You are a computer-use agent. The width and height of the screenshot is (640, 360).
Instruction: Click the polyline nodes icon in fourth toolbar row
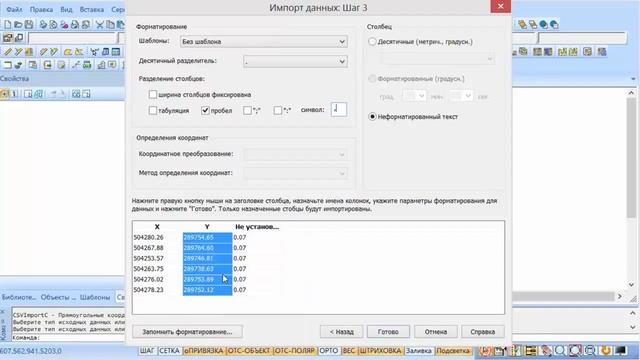click(x=76, y=64)
